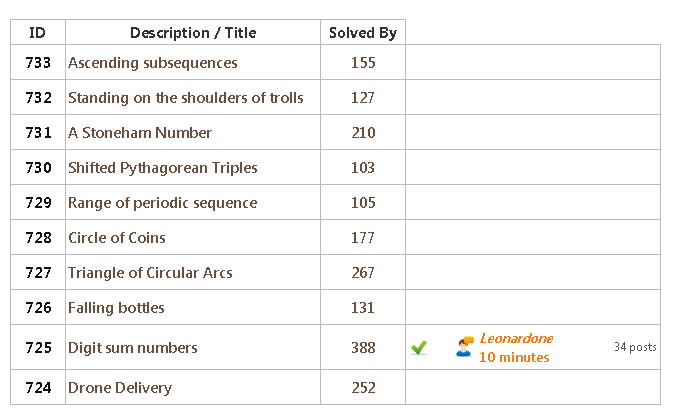Open Range of periodic sequence problem
This screenshot has height=415, width=687.
pyautogui.click(x=163, y=203)
